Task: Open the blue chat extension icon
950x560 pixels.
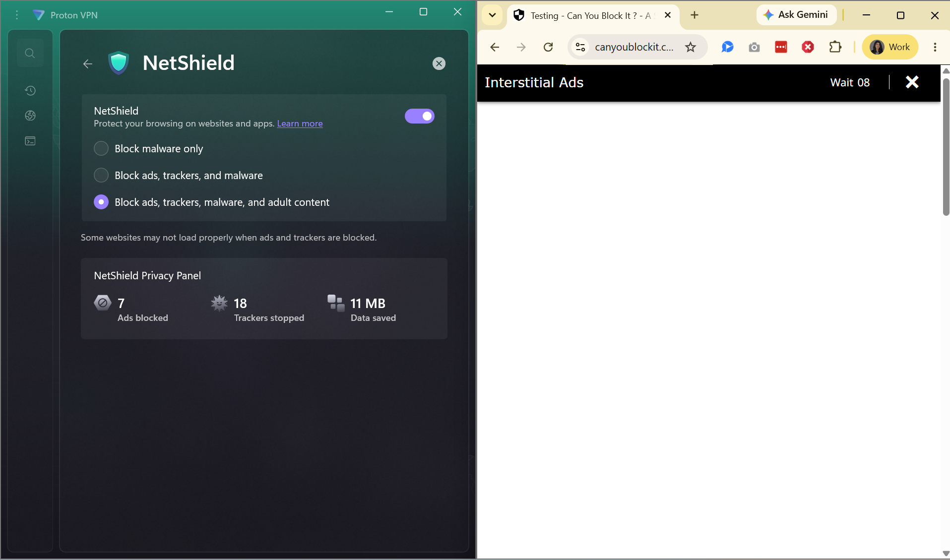Action: coord(727,47)
